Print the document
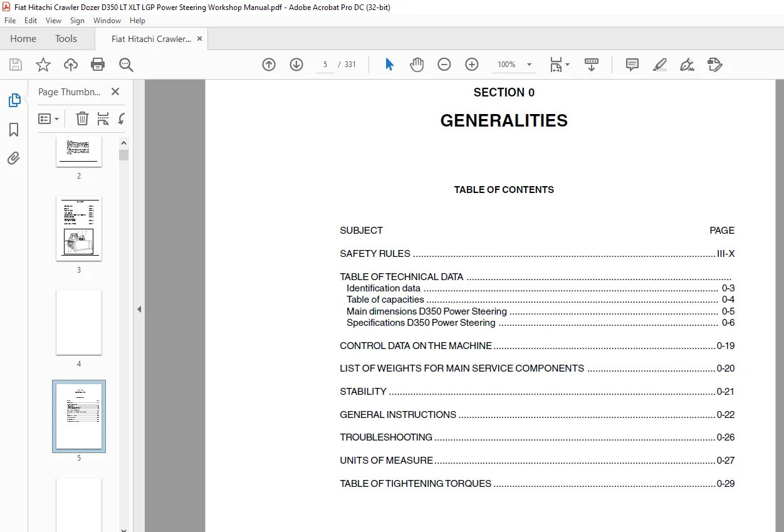784x532 pixels. 98,65
